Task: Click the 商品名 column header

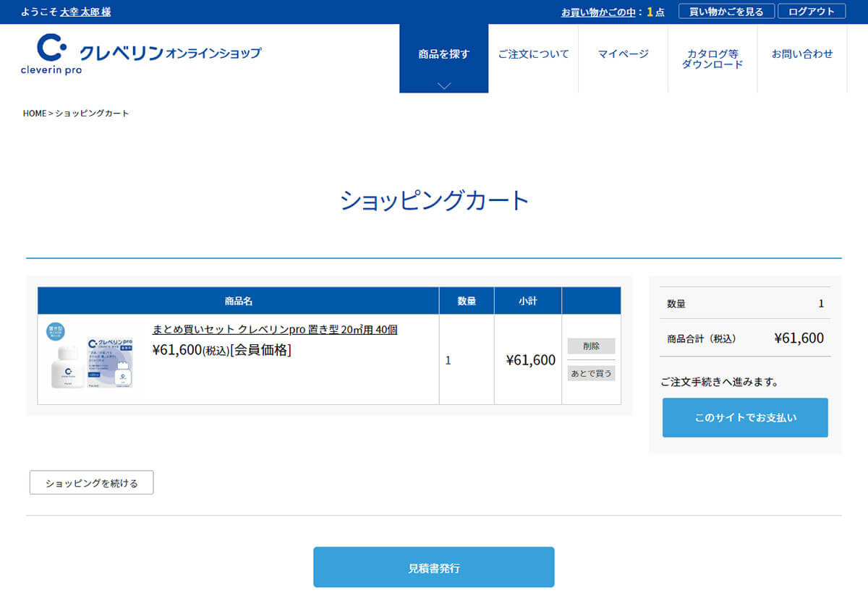Action: [238, 301]
